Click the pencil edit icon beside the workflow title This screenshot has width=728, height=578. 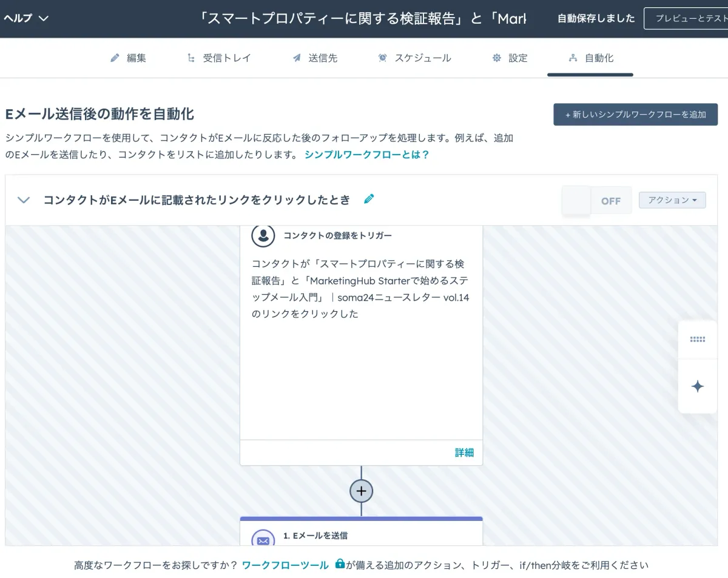pos(369,198)
